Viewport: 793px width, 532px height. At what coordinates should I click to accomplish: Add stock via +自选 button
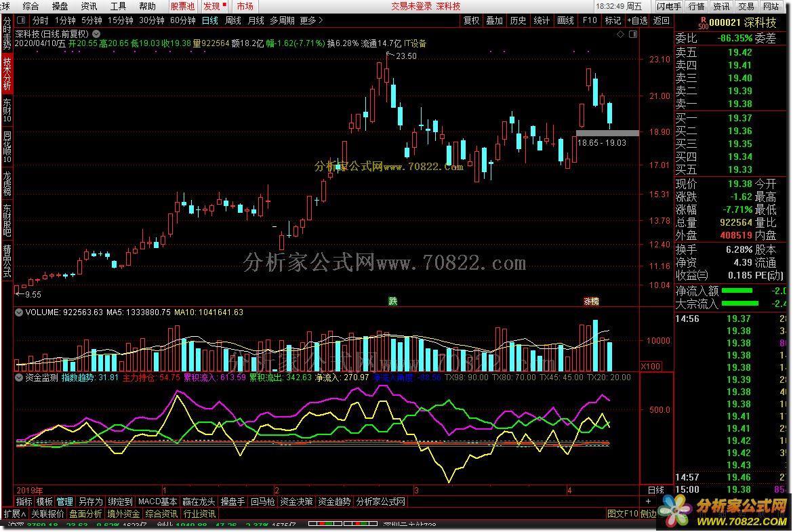click(x=637, y=20)
